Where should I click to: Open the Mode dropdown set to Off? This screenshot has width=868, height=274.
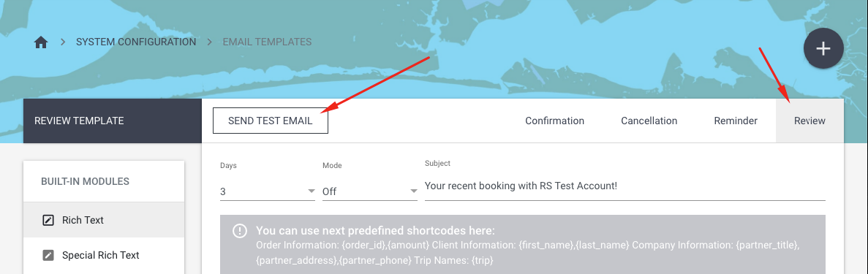[370, 191]
